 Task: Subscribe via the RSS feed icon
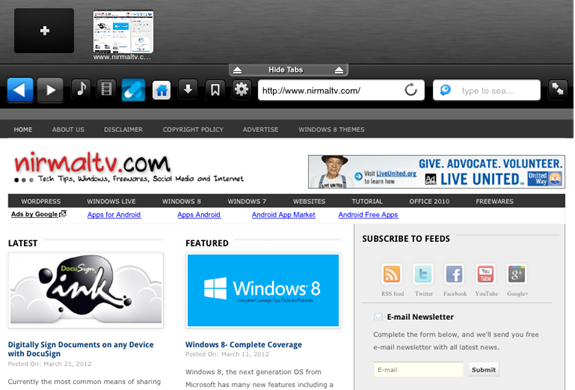(392, 274)
